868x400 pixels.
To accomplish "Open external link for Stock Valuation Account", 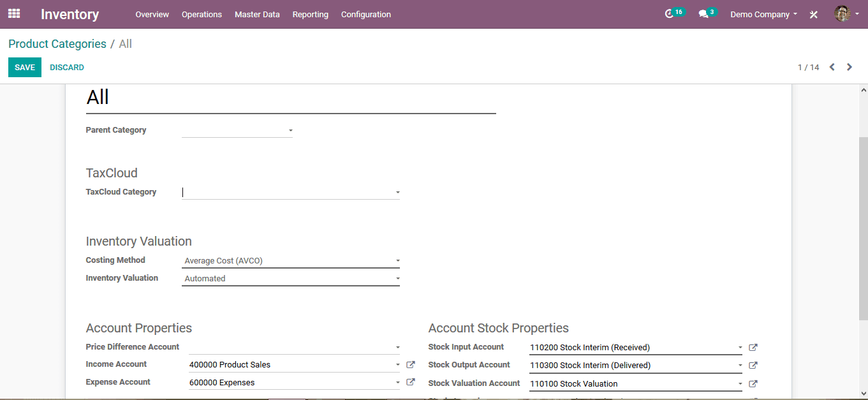I will point(753,384).
